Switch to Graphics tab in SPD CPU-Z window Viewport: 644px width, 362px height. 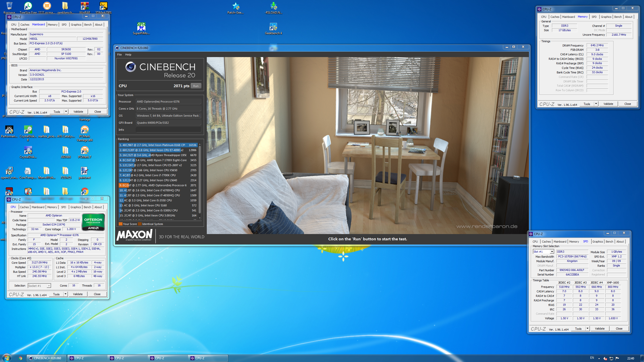point(598,242)
